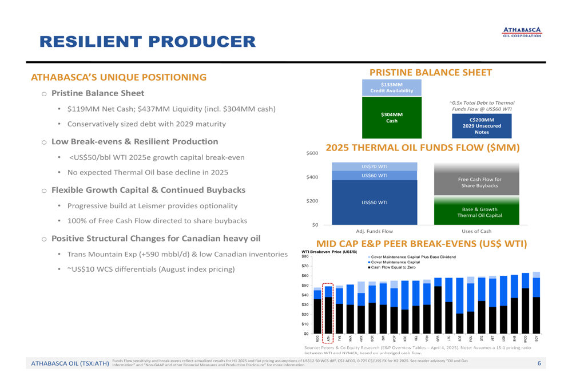The image size is (572, 392).
Task: Select the "<US$50/bbl WTI 2025e growth capital break-even" bullet
Action: [157, 158]
